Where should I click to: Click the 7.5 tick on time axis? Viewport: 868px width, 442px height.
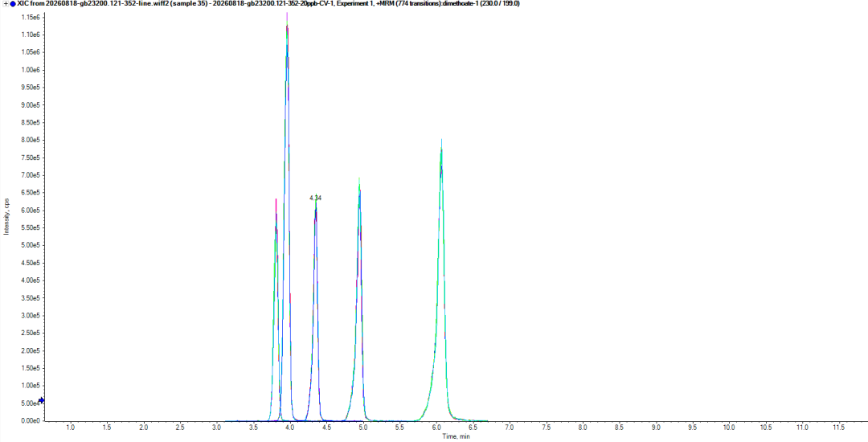546,428
